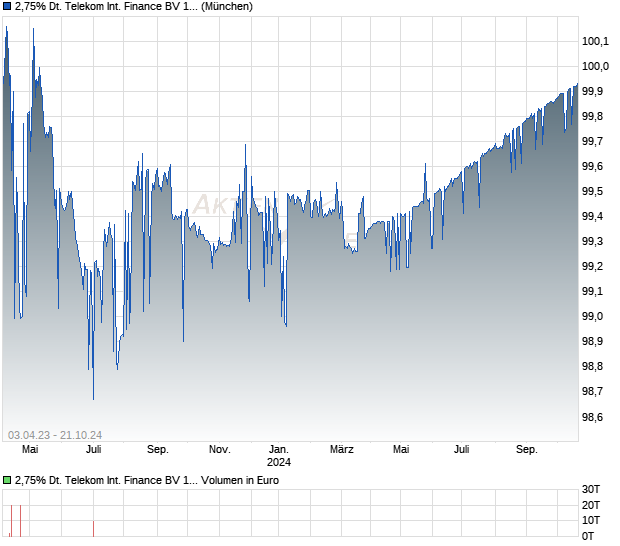Click the 20T volume axis label
The image size is (620, 546).
pos(591,505)
